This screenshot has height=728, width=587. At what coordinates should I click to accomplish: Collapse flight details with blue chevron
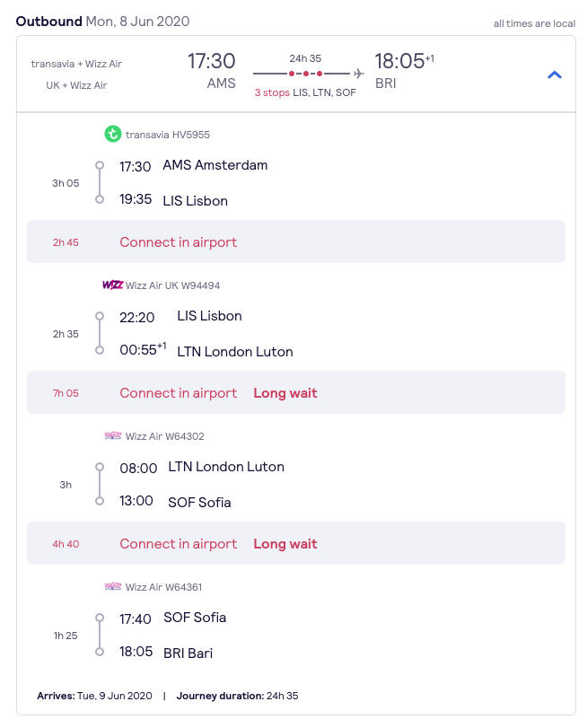555,75
